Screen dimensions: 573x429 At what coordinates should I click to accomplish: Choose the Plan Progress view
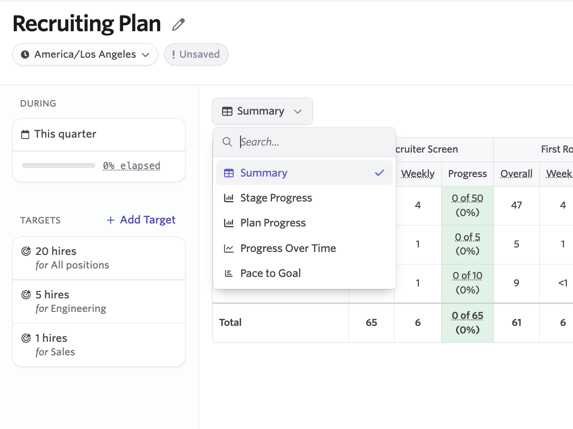coord(304,223)
